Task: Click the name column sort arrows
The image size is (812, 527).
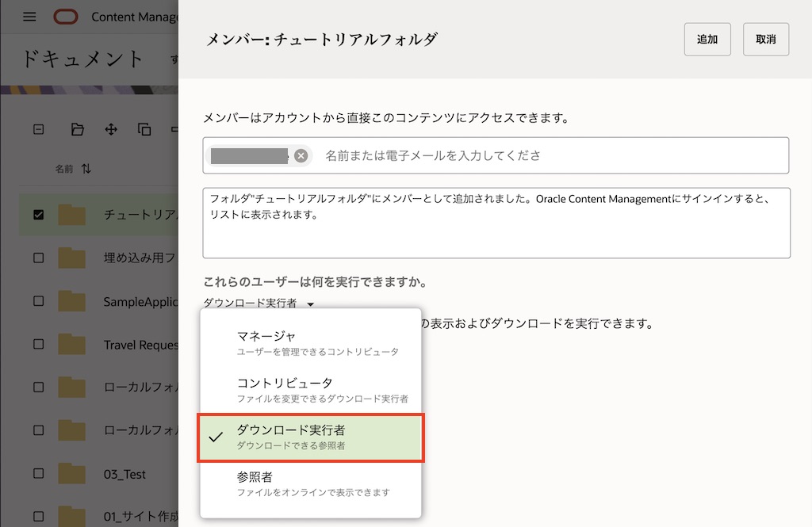Action: point(86,170)
